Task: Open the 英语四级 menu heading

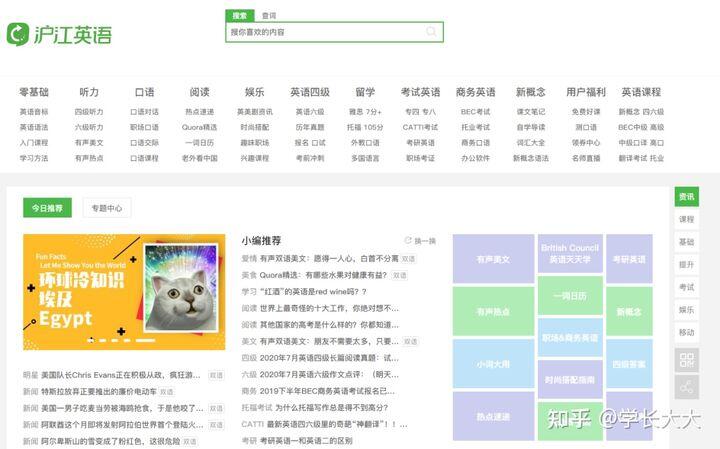Action: 310,92
